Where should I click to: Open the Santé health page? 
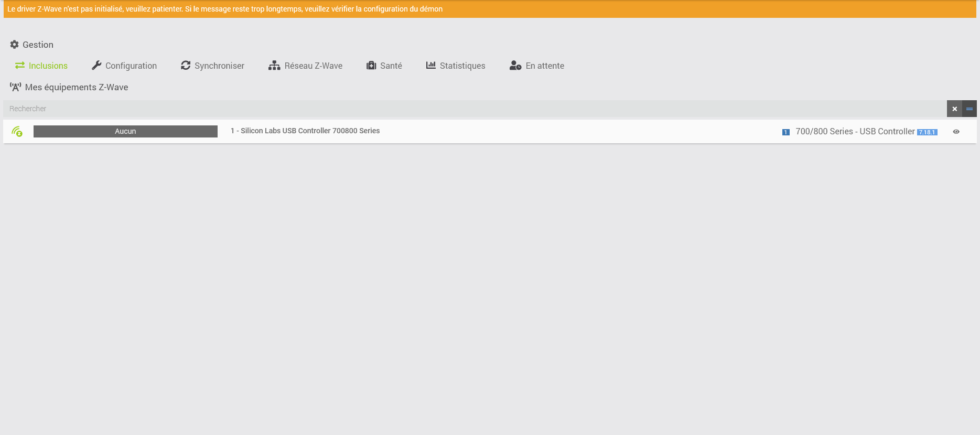pos(384,66)
